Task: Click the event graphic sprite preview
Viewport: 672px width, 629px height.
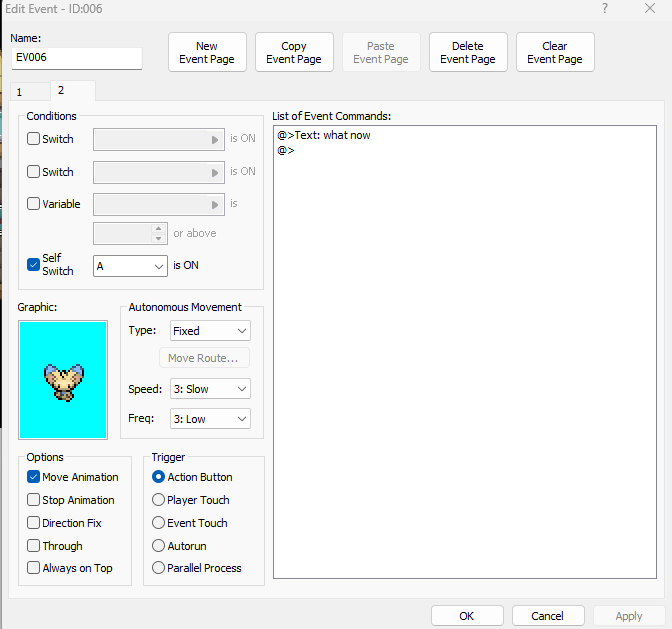Action: [62, 379]
